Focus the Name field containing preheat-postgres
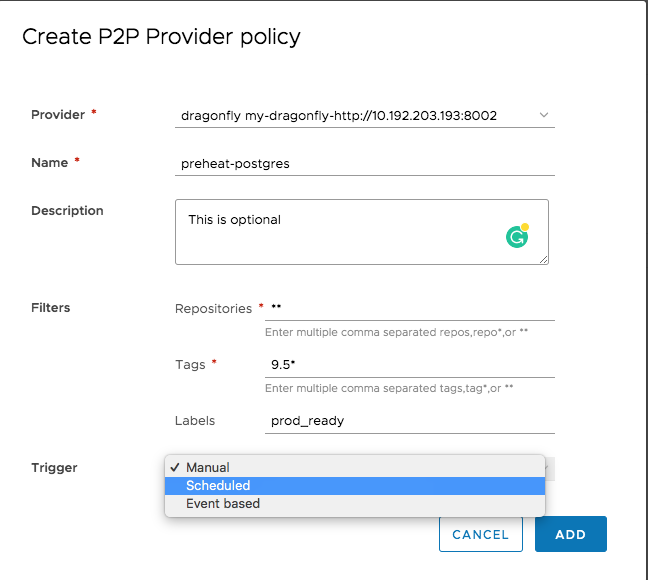The image size is (648, 580). point(364,163)
